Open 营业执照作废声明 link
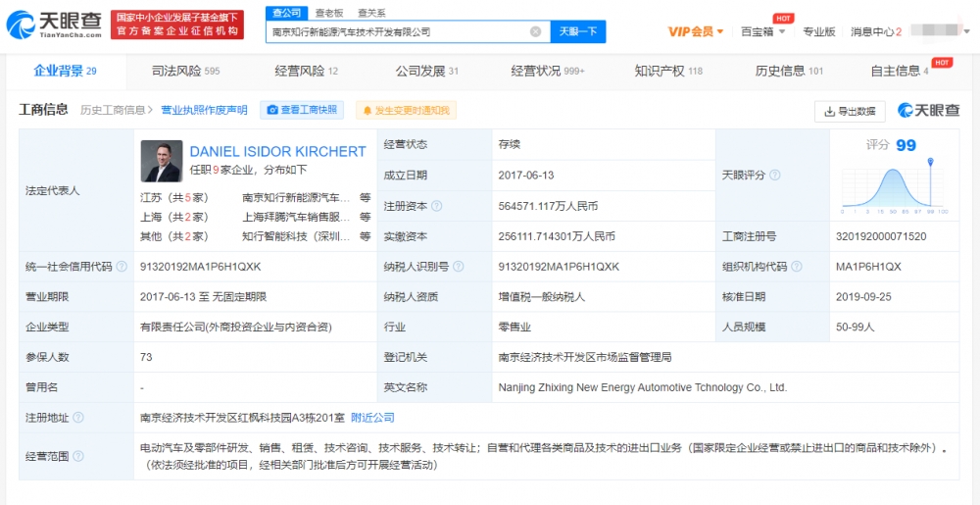The height and width of the screenshot is (505, 980). pos(205,110)
